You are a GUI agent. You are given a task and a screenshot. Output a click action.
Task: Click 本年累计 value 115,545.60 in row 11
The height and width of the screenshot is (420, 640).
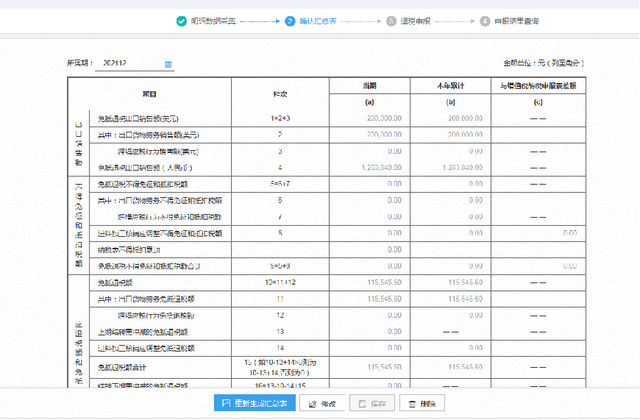coord(465,299)
